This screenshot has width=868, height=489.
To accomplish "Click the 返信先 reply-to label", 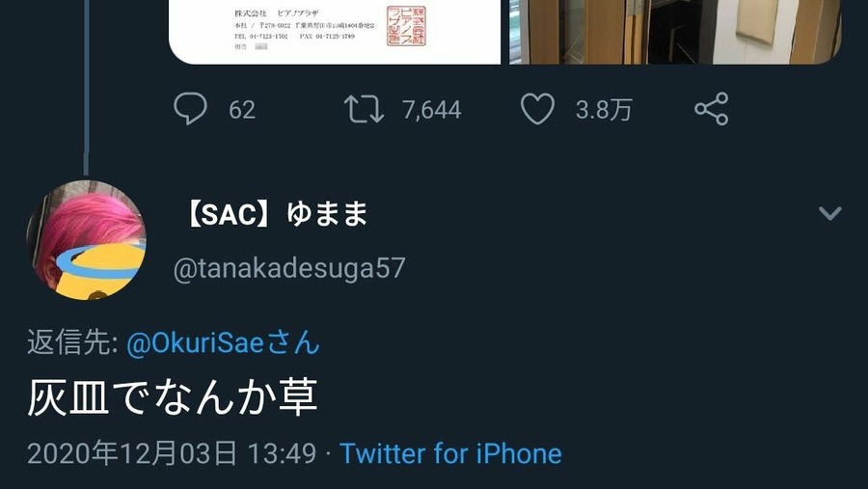I will [72, 342].
